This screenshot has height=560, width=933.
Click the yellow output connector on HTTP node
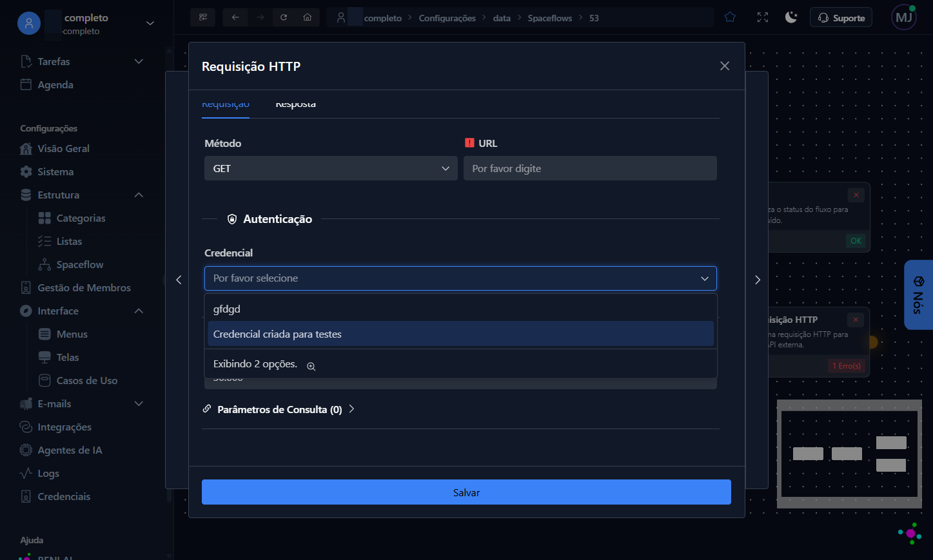tap(872, 342)
